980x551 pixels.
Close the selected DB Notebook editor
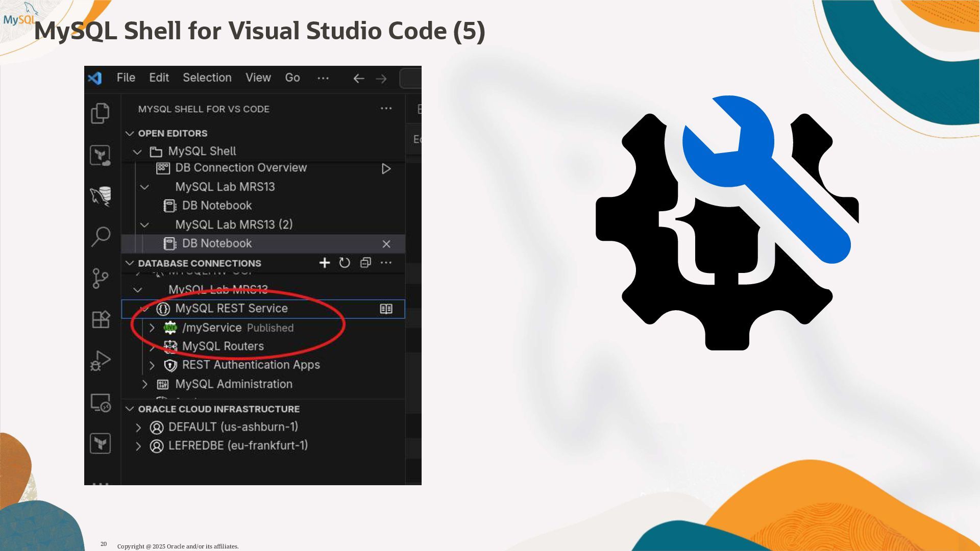pos(386,244)
